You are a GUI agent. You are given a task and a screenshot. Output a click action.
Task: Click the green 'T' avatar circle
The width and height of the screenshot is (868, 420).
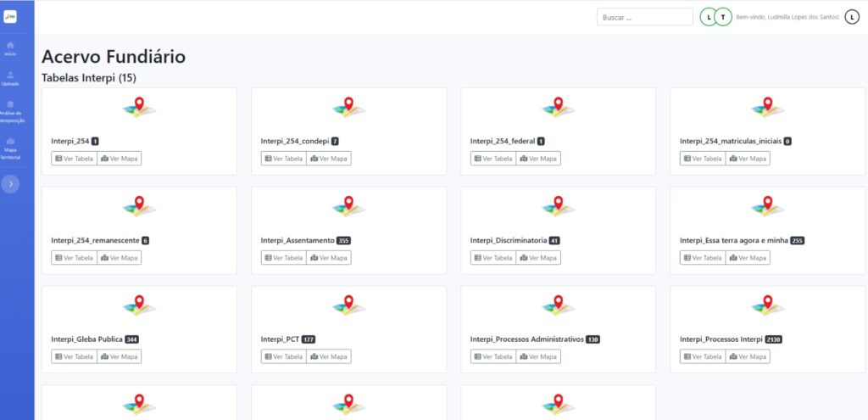(x=723, y=17)
